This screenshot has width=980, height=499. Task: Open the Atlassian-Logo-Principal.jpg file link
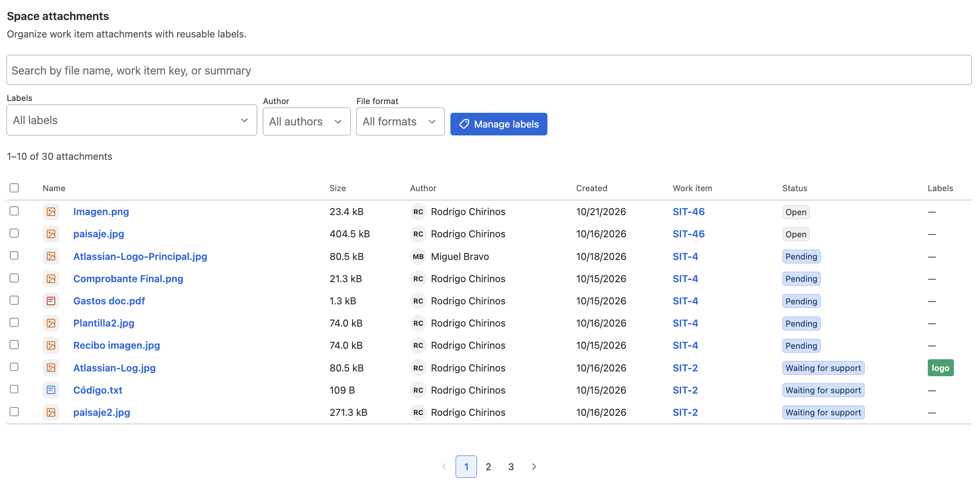(x=140, y=256)
